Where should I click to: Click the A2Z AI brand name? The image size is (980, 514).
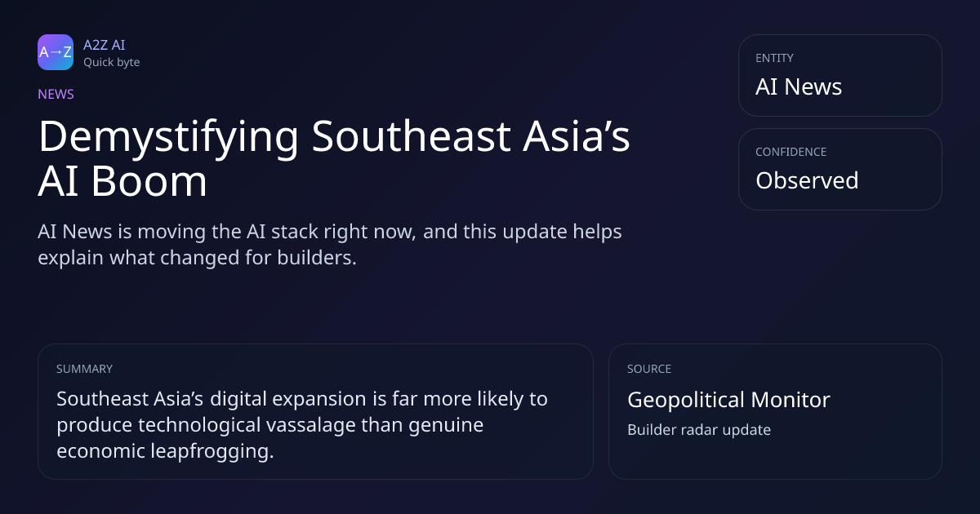pos(105,45)
